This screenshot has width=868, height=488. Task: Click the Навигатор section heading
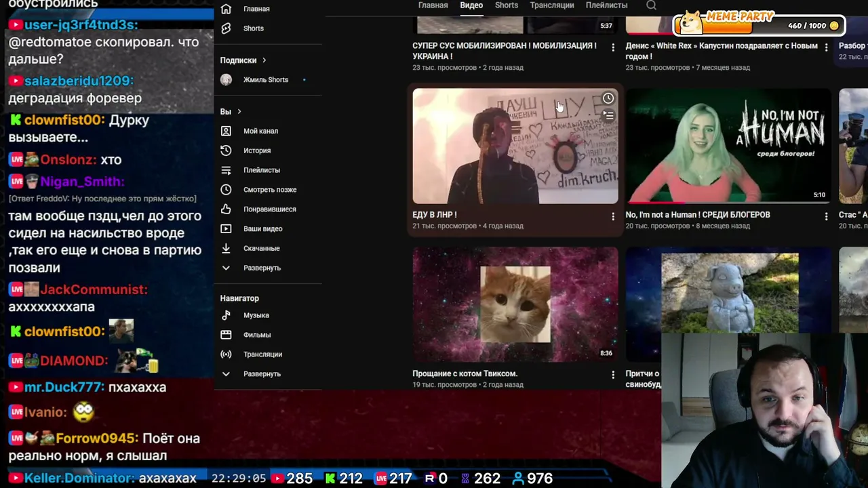pyautogui.click(x=239, y=298)
